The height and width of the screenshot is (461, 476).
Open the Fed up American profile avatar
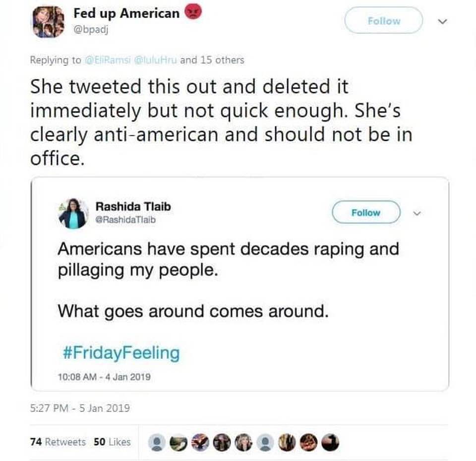point(49,22)
